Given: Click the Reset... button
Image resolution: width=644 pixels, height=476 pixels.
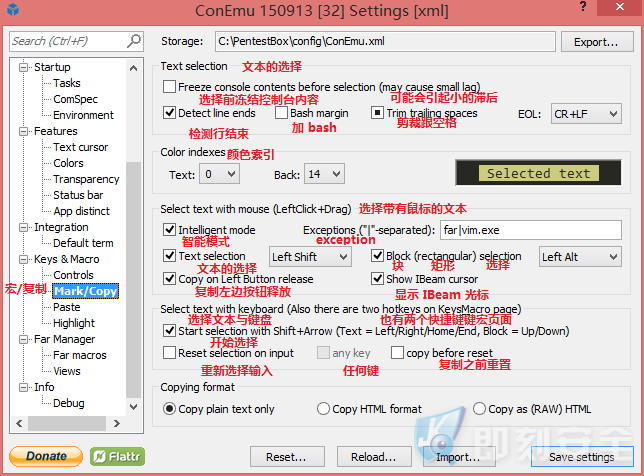Looking at the screenshot, I should [287, 457].
